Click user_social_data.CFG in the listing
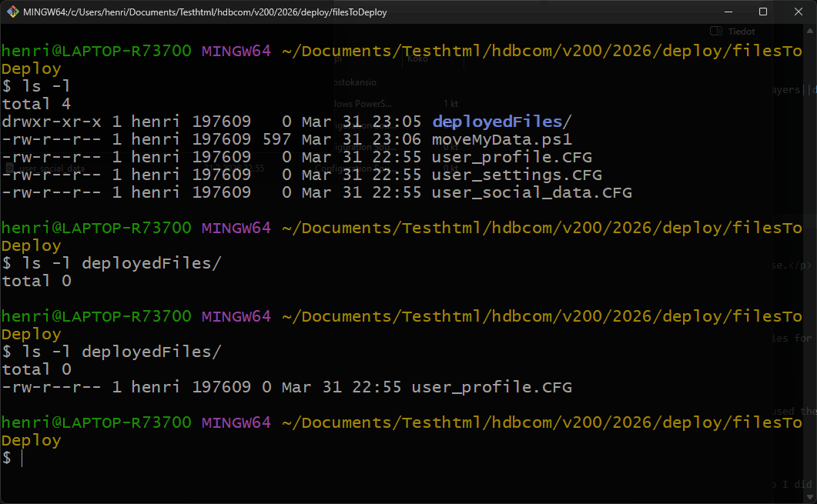This screenshot has width=817, height=504. tap(531, 192)
